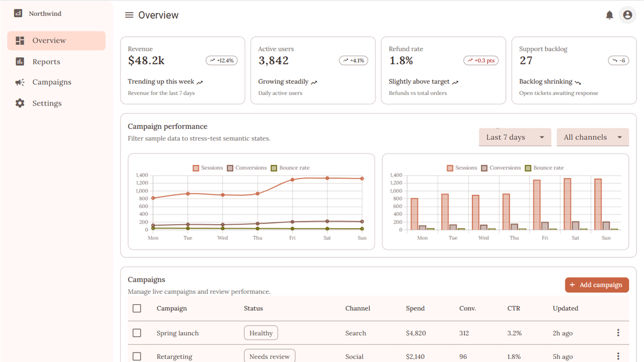Viewport: 644px width, 362px height.
Task: Open the hamburger navigation menu
Action: (x=129, y=15)
